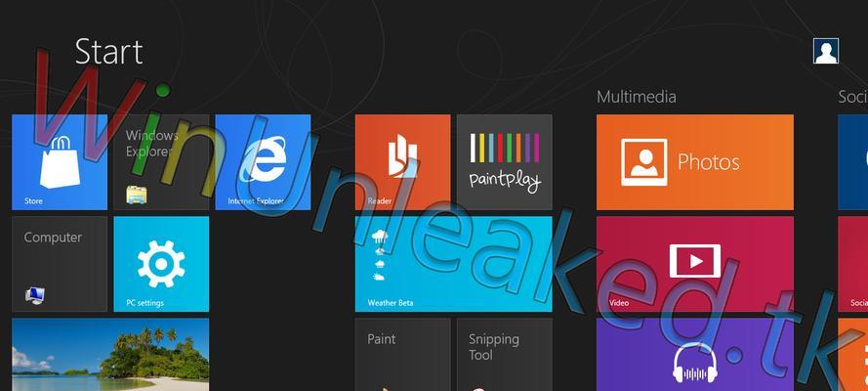868x391 pixels.
Task: Open the Computer tile
Action: coord(60,264)
